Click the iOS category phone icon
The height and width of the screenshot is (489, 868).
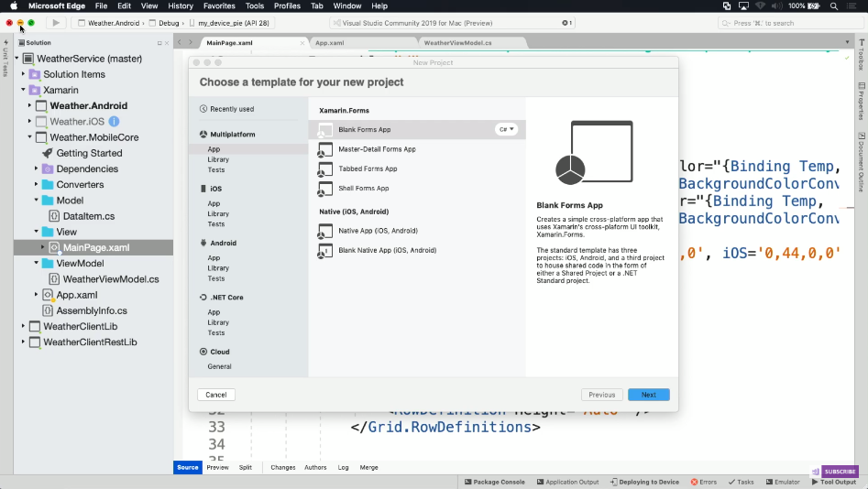(x=203, y=189)
